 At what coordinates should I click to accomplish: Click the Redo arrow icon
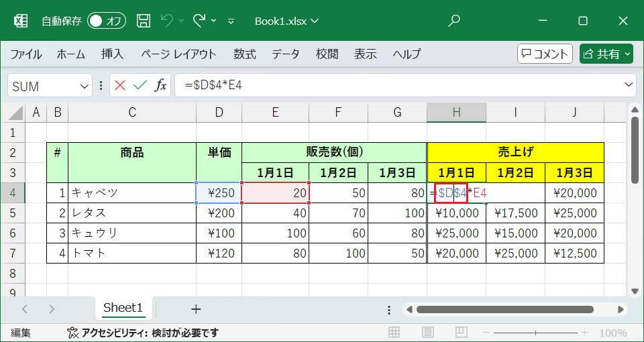pyautogui.click(x=199, y=21)
